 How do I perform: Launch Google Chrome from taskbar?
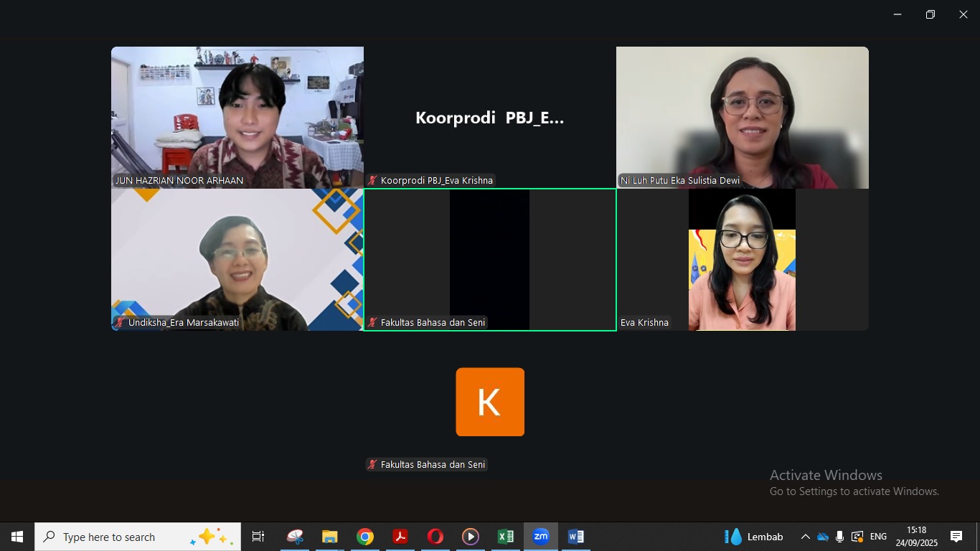(x=365, y=537)
